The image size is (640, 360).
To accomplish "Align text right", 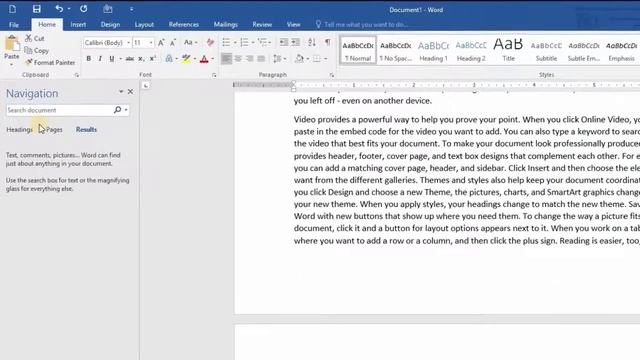I will tap(250, 59).
